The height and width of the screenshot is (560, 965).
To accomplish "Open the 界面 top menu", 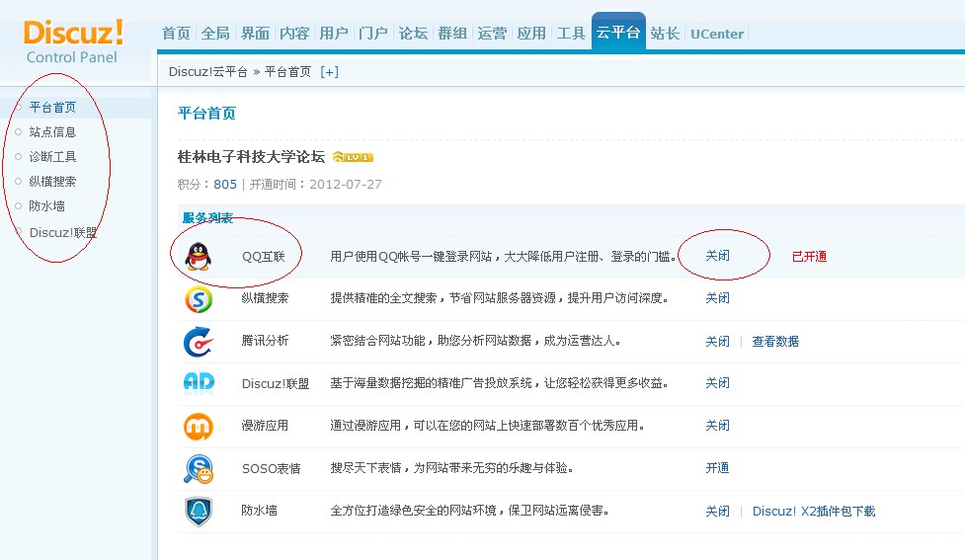I will [255, 34].
